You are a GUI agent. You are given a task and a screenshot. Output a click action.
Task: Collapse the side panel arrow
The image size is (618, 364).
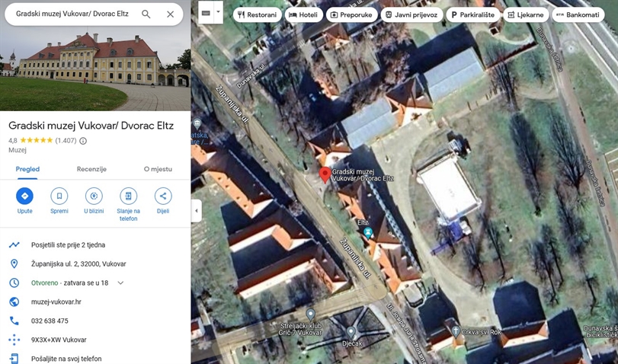point(197,211)
